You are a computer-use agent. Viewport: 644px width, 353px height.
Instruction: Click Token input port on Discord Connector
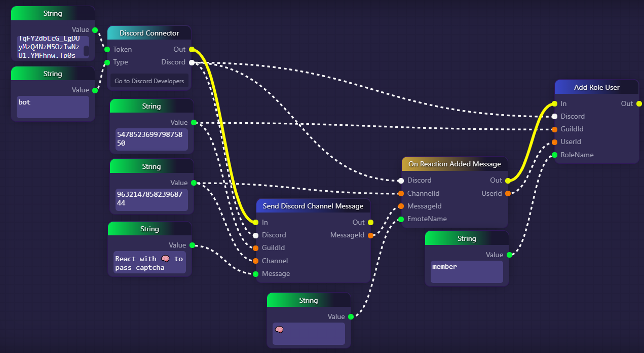107,50
